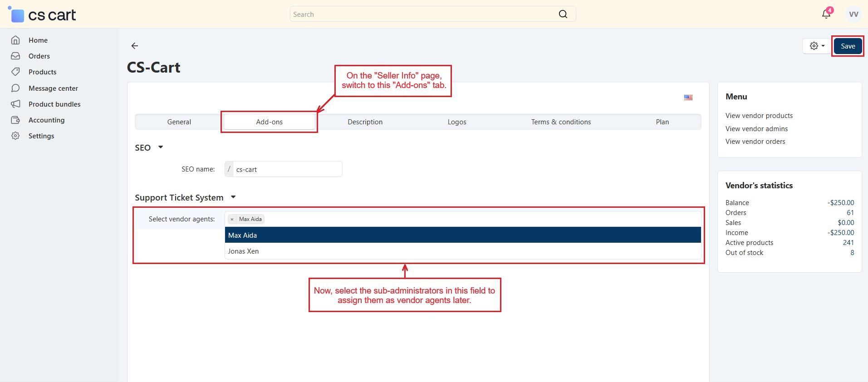This screenshot has width=868, height=382.
Task: Click the Home icon in the sidebar
Action: [x=15, y=40]
